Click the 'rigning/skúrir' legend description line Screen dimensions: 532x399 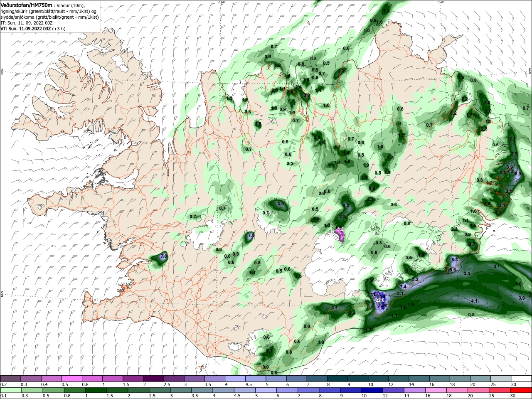(48, 11)
